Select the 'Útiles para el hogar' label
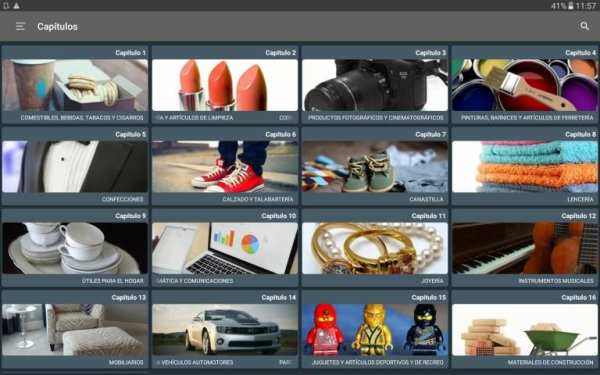Image resolution: width=600 pixels, height=375 pixels. coord(112,280)
